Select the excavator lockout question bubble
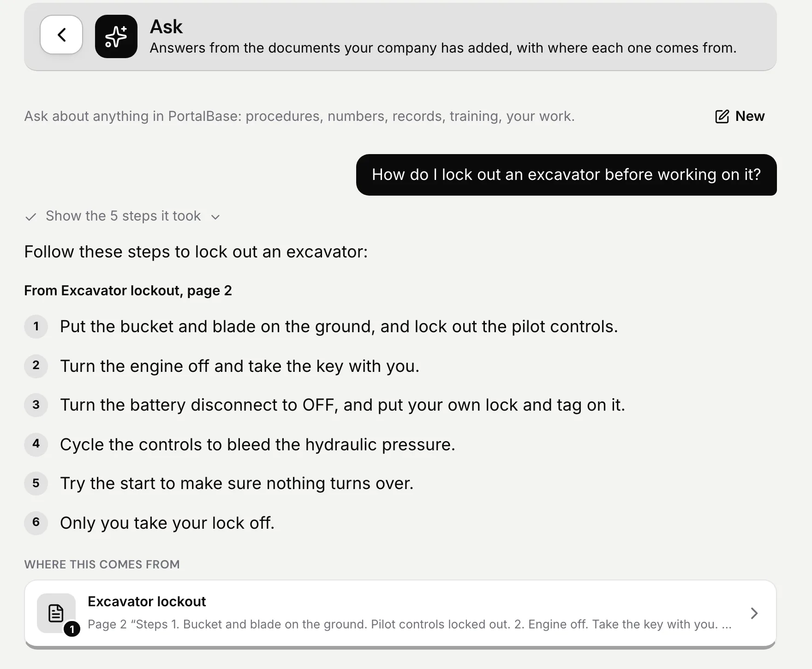The image size is (812, 669). 566,175
